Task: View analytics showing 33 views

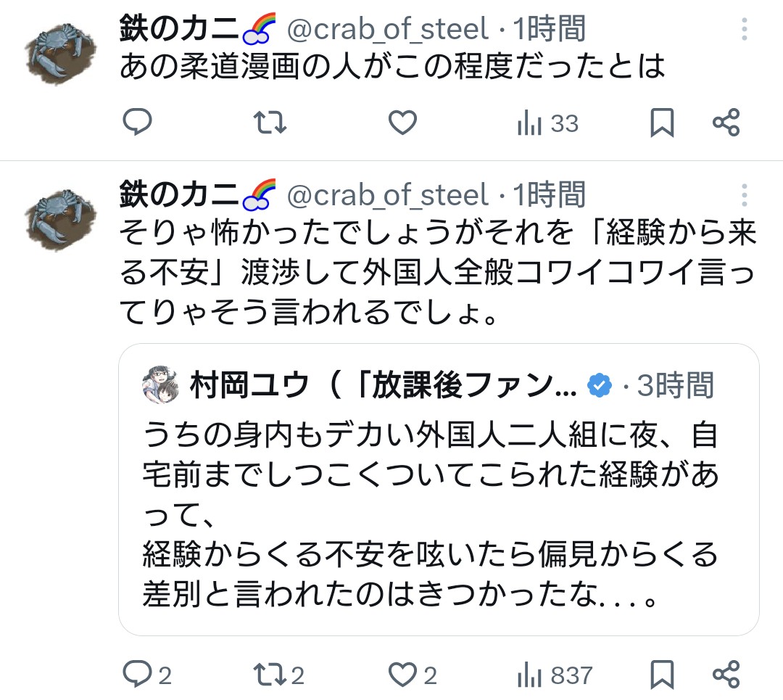Action: [x=547, y=124]
